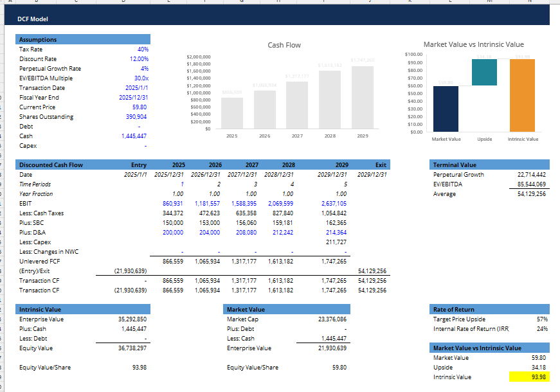Select Market Cap value 23,376,086
Image resolution: width=560 pixels, height=392 pixels.
pyautogui.click(x=332, y=319)
